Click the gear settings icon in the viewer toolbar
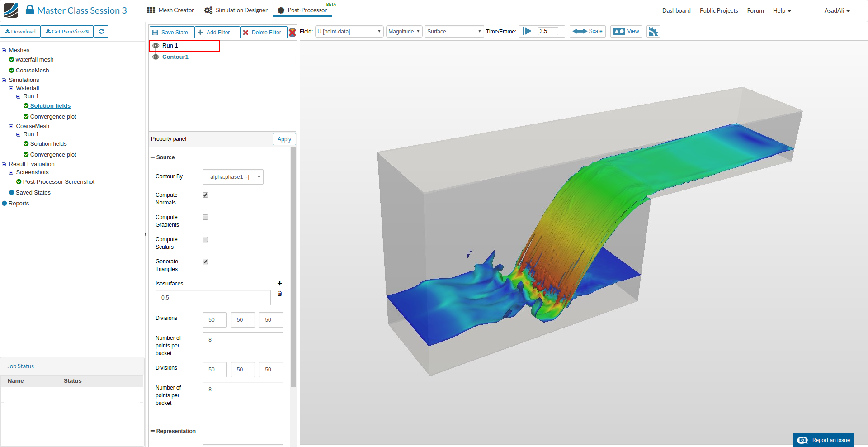 (653, 32)
